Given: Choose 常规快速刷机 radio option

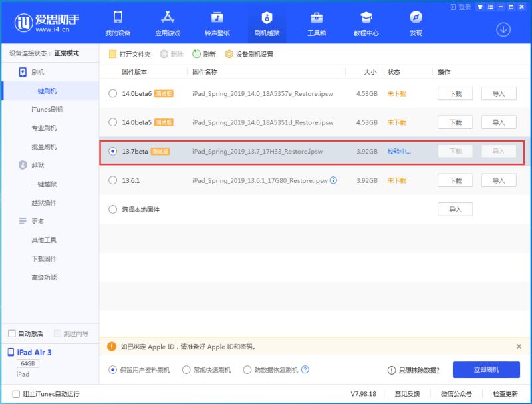Looking at the screenshot, I should [x=186, y=369].
